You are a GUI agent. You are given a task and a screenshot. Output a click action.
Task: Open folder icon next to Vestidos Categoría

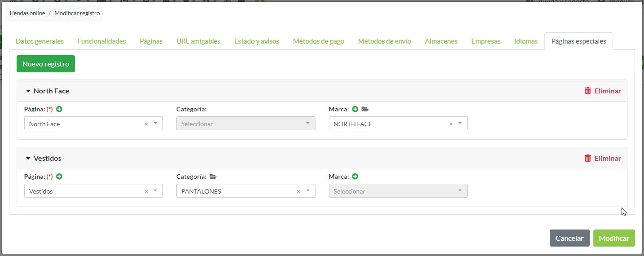(x=213, y=177)
